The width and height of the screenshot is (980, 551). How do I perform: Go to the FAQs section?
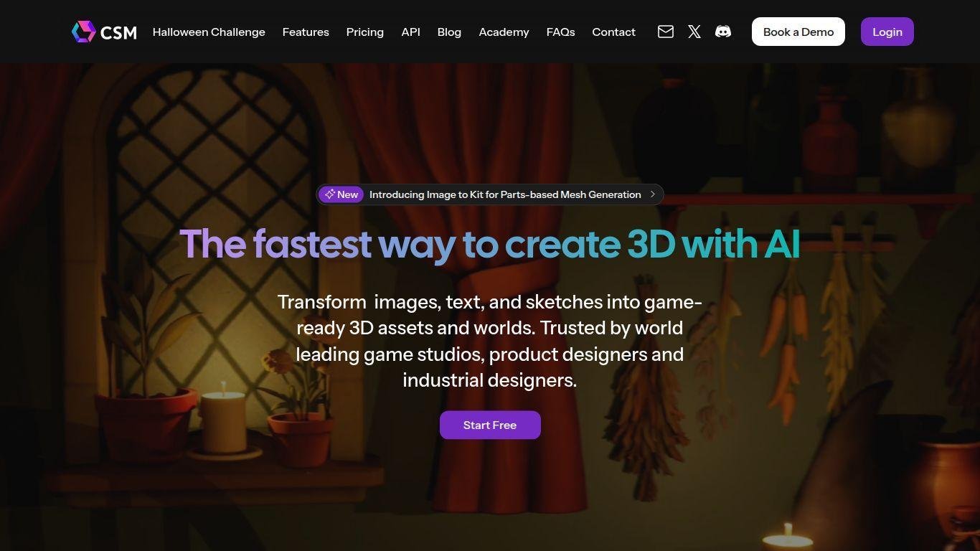pyautogui.click(x=560, y=32)
